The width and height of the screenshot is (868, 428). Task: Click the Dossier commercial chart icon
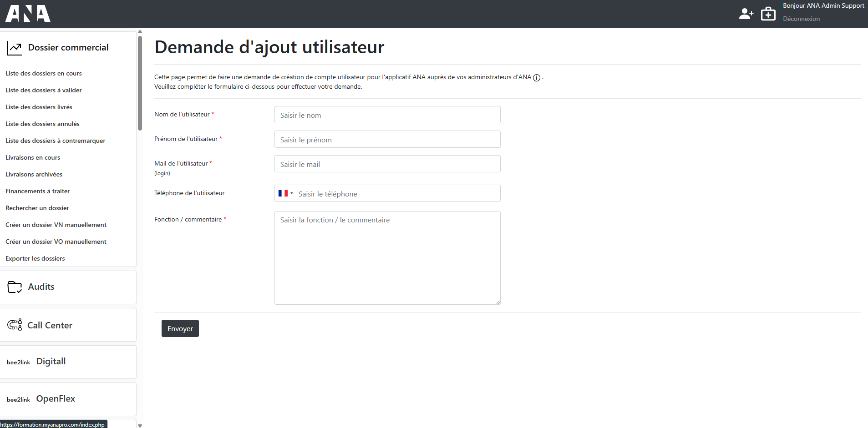15,48
